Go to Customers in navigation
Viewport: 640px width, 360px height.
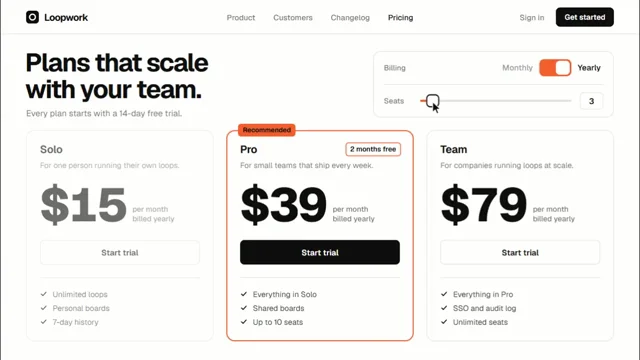(x=293, y=18)
